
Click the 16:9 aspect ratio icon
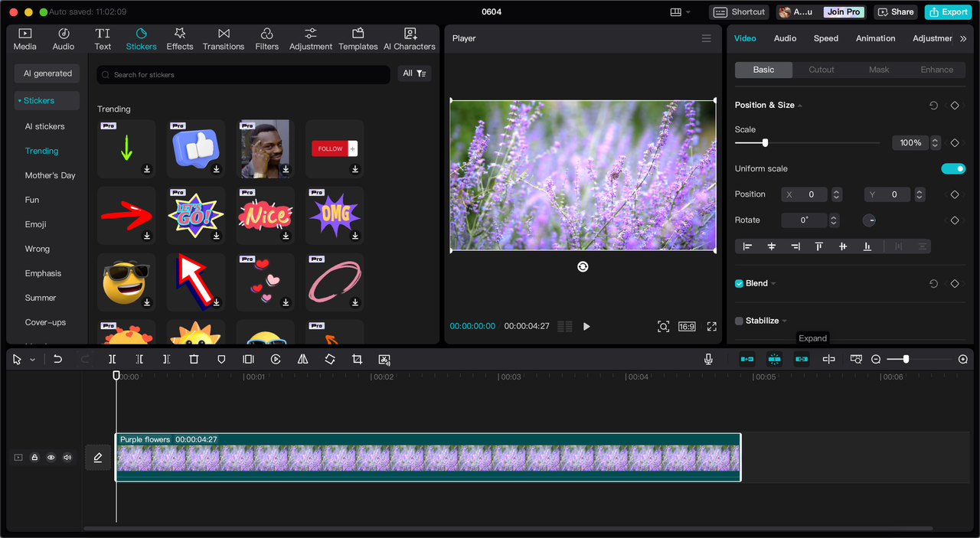tap(687, 326)
